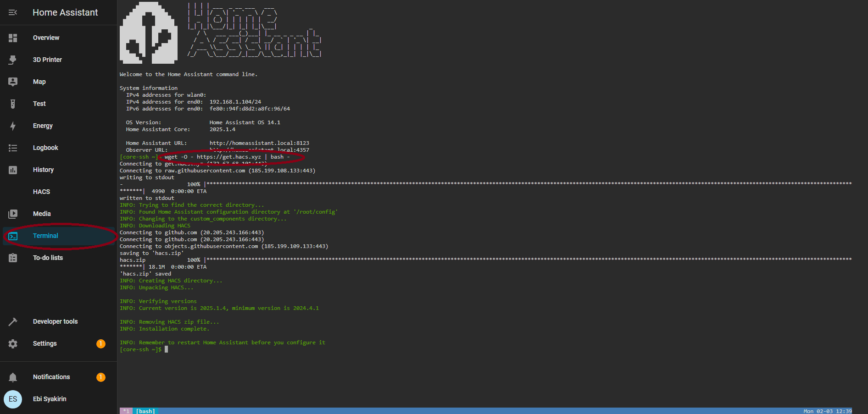Click the Settings update badge
Viewport: 868px width, 414px height.
click(x=101, y=344)
